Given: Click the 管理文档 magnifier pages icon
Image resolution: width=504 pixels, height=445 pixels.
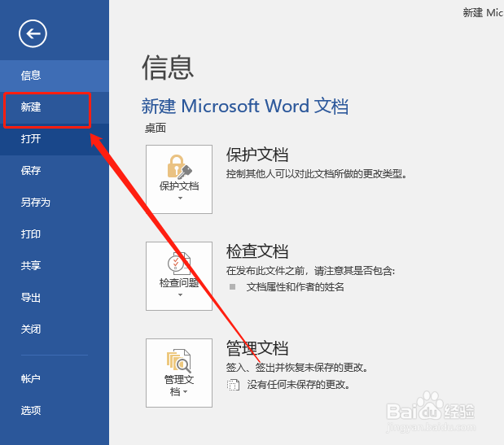Looking at the screenshot, I should pyautogui.click(x=178, y=360).
